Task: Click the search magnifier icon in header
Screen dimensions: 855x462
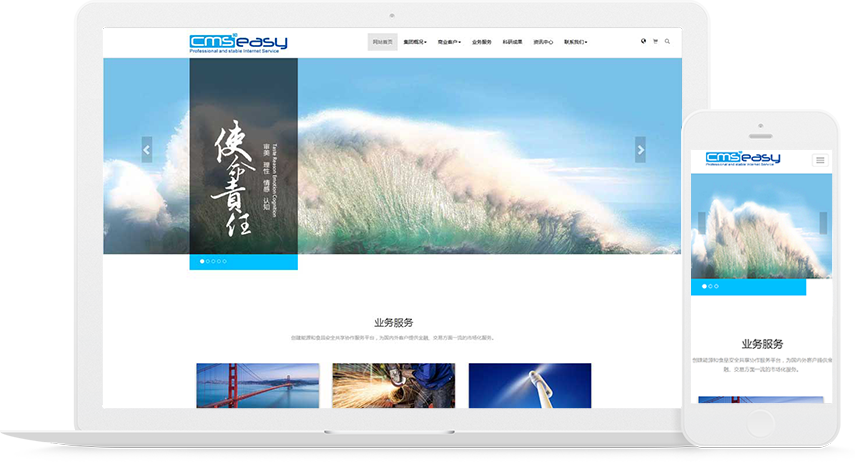Action: pyautogui.click(x=667, y=42)
